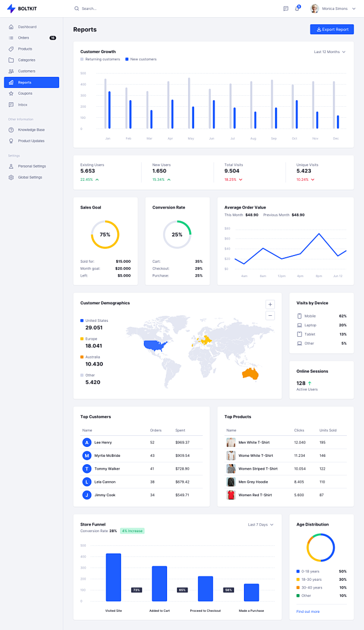Toggle New customers legend swatch
Screen dimensions: 364x630
point(127,59)
